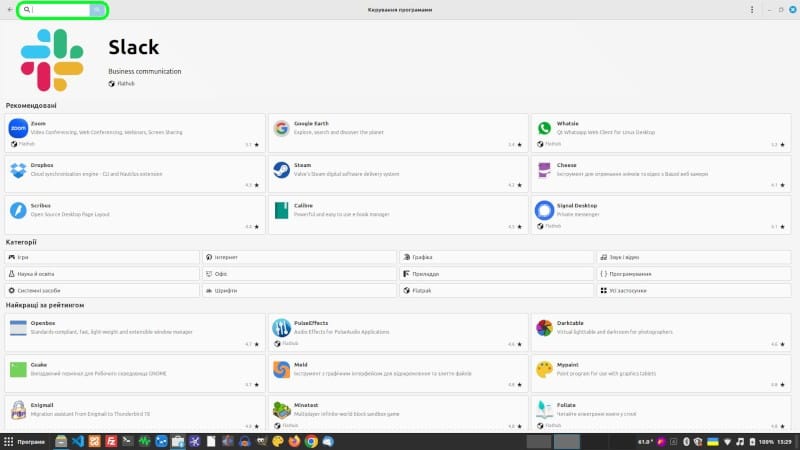Viewport: 800px width, 450px height.
Task: Open the terminal from taskbar
Action: point(128,441)
